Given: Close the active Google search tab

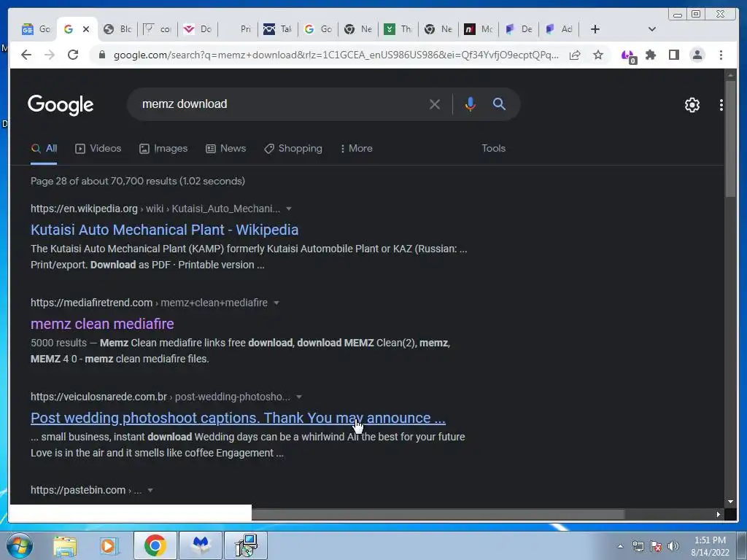Looking at the screenshot, I should (x=86, y=29).
